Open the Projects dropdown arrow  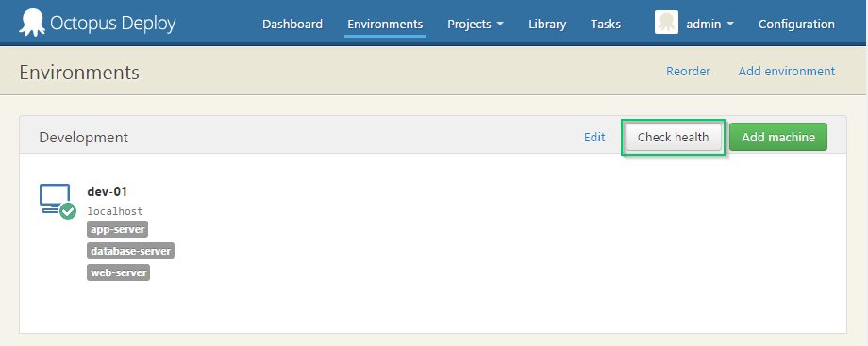[500, 25]
